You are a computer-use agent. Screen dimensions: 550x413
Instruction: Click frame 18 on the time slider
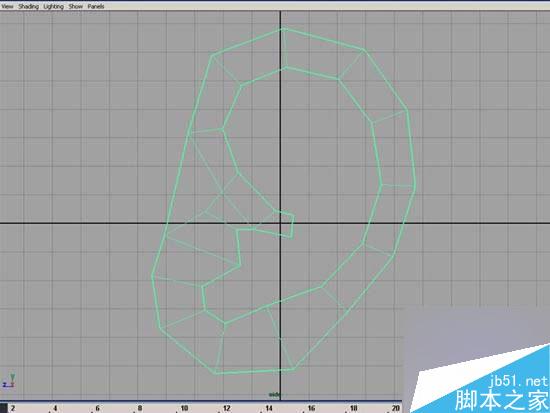pyautogui.click(x=354, y=408)
